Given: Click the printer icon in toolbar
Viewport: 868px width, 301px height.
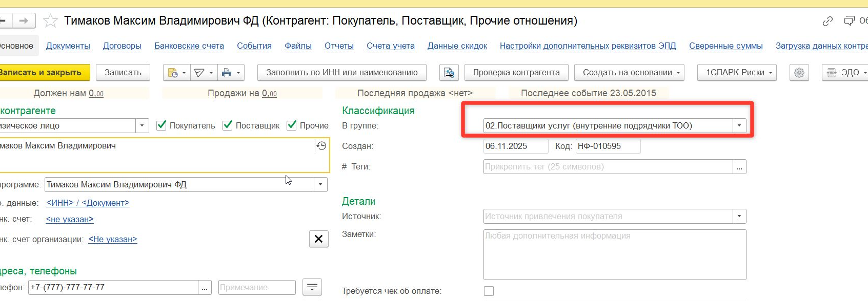Looking at the screenshot, I should pos(226,73).
